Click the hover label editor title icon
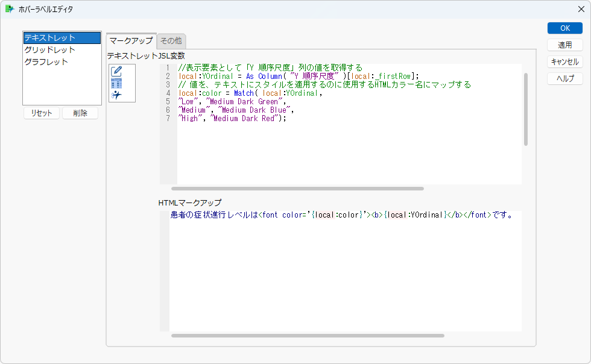 [10, 9]
